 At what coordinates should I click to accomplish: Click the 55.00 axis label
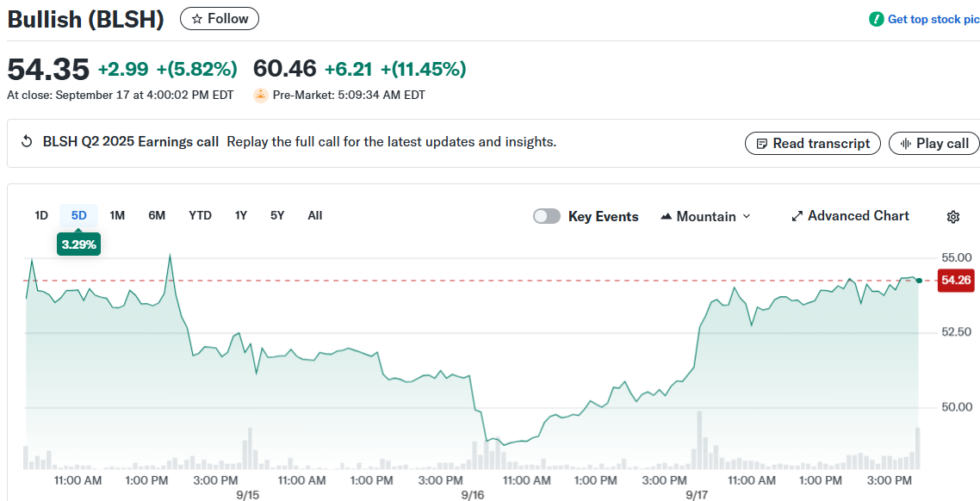[956, 257]
